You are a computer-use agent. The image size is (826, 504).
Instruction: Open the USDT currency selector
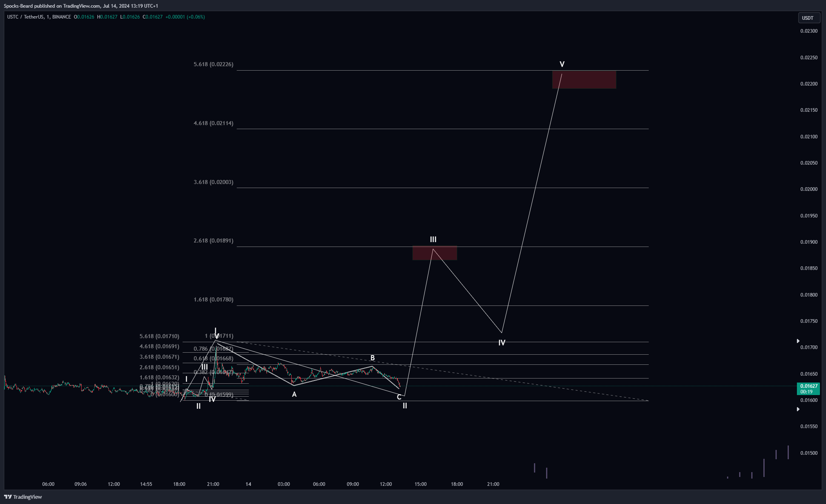[x=809, y=18]
